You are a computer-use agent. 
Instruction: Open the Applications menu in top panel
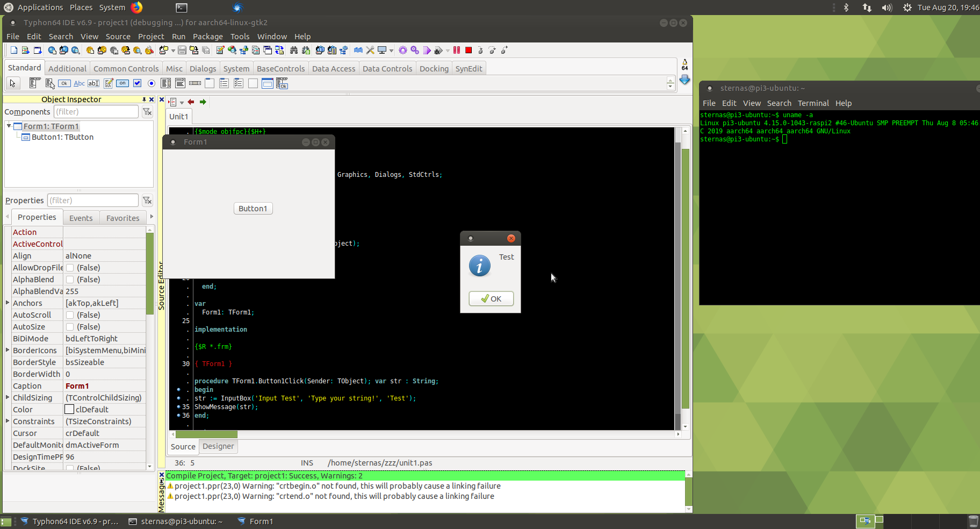point(40,8)
